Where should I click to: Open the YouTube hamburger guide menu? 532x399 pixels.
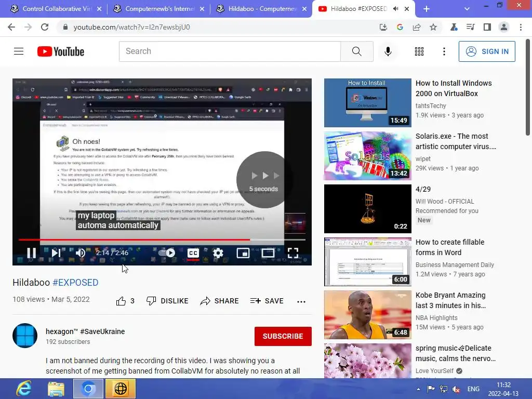tap(19, 51)
